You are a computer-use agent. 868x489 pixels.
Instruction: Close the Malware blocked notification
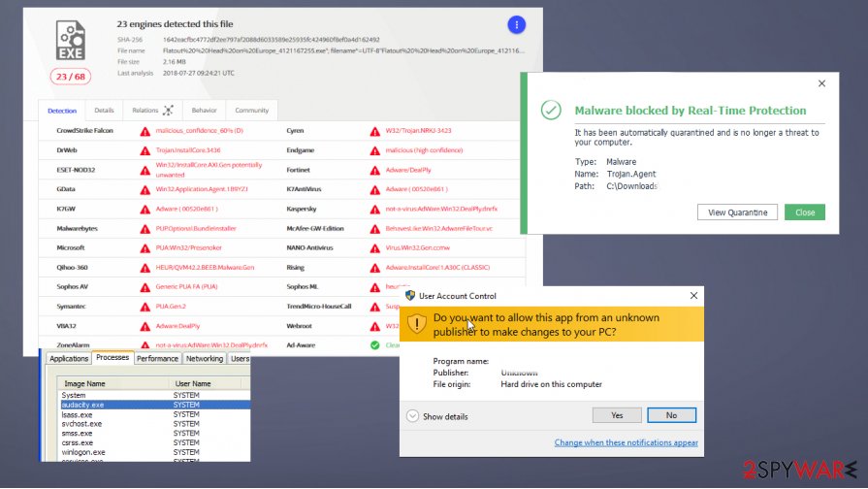coord(821,83)
